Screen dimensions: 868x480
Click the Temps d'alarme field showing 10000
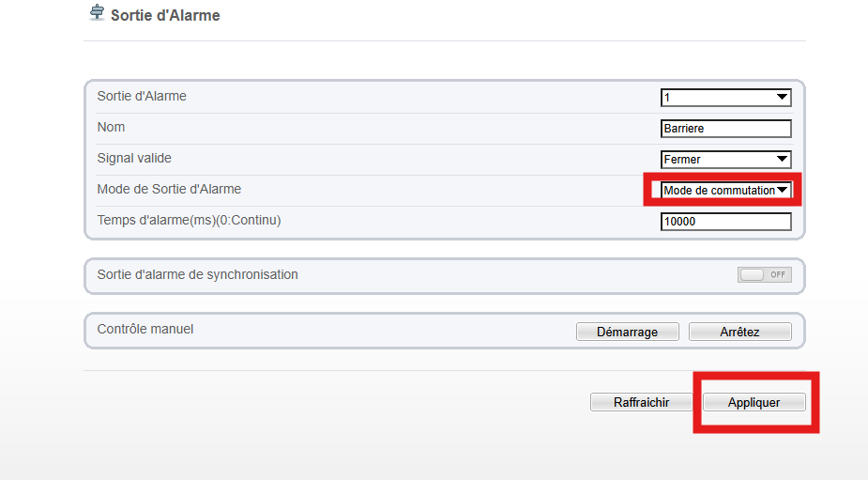[x=725, y=222]
